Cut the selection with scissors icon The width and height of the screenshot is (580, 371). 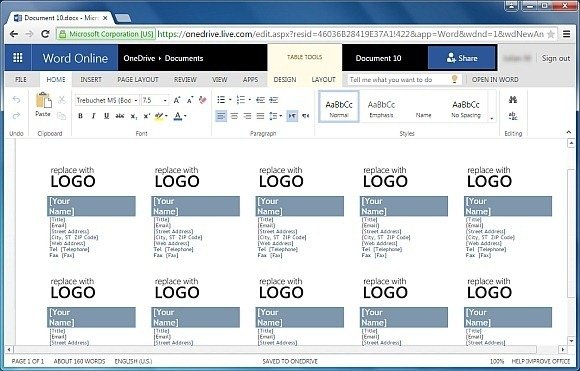click(x=62, y=100)
